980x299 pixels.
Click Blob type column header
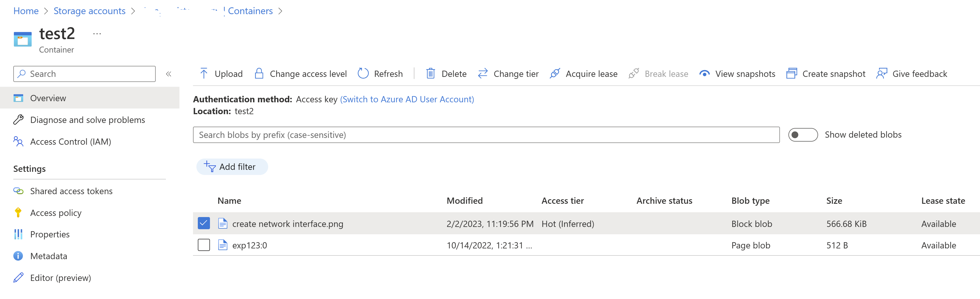(750, 201)
